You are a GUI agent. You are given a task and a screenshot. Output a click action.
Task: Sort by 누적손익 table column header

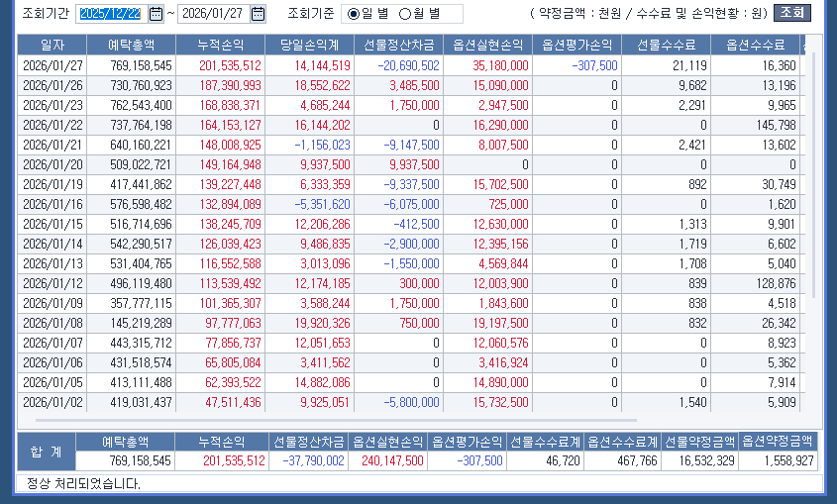click(x=221, y=46)
